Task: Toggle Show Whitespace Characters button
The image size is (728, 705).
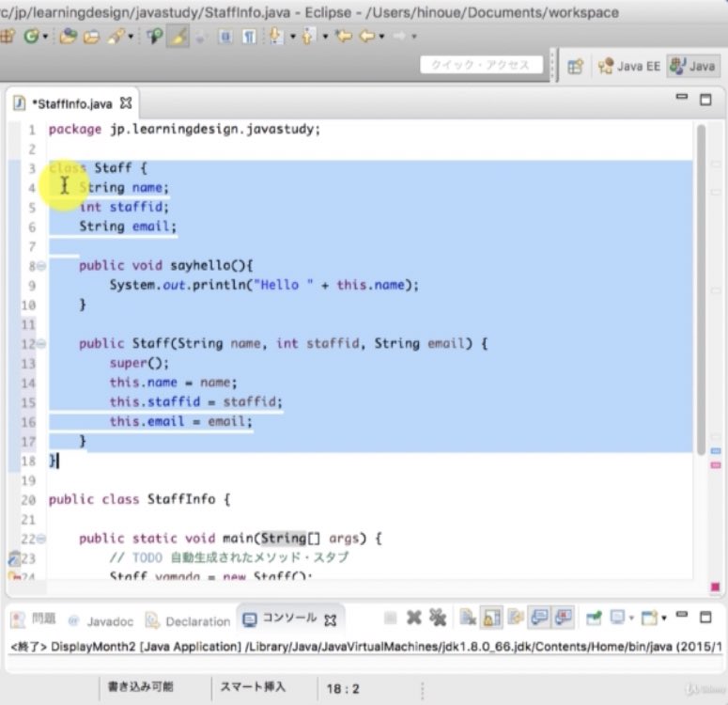Action: click(x=249, y=37)
